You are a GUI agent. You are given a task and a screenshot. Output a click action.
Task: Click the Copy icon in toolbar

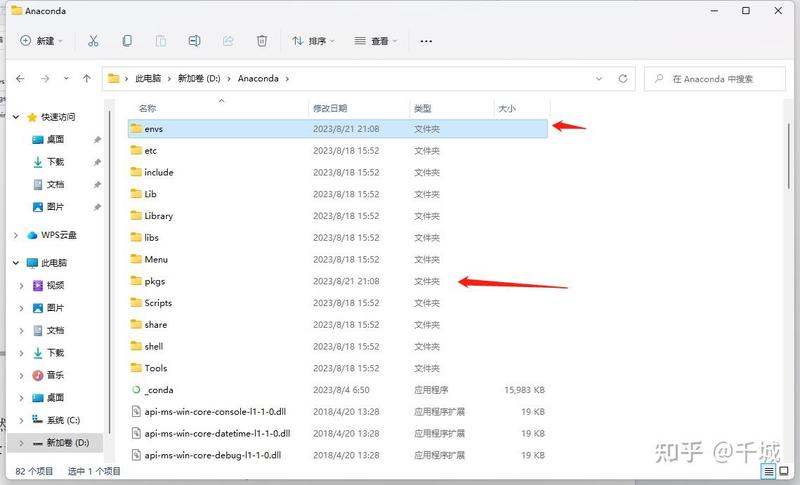pos(127,41)
